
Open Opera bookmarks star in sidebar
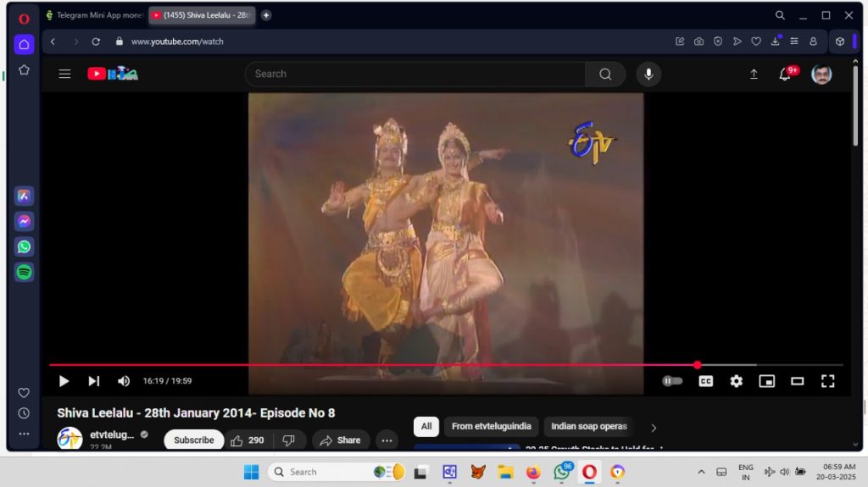pos(24,69)
